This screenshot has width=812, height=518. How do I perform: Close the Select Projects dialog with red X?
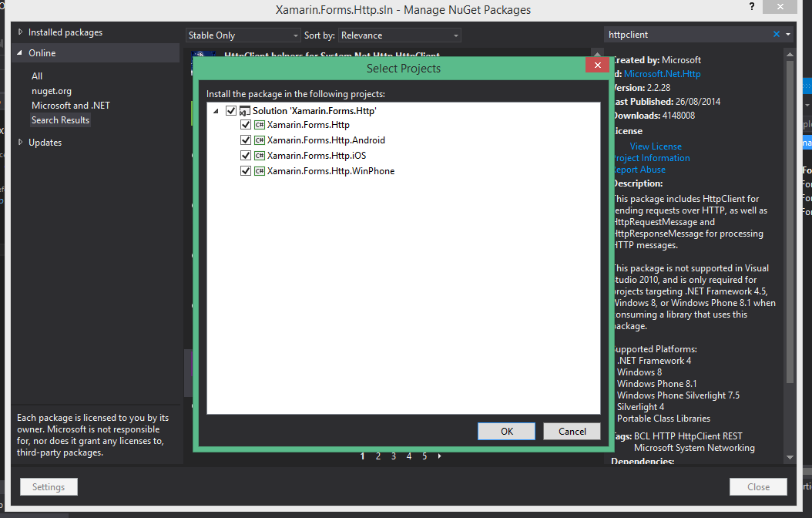click(597, 65)
